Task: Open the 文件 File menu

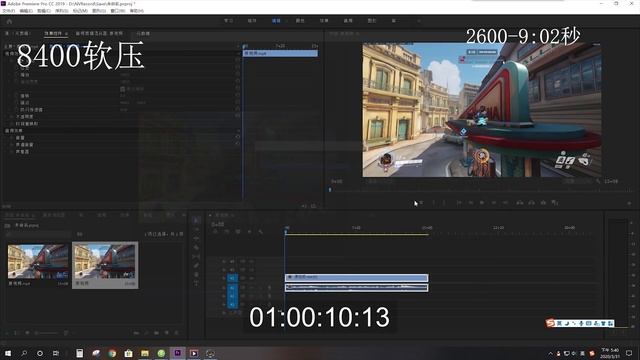Action: [x=9, y=11]
